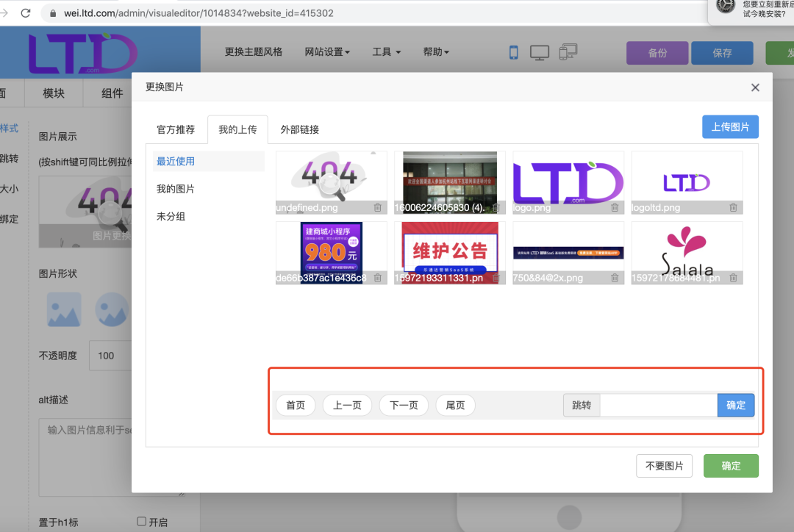
Task: Select the 980元 小程序 thumbnail
Action: [331, 253]
